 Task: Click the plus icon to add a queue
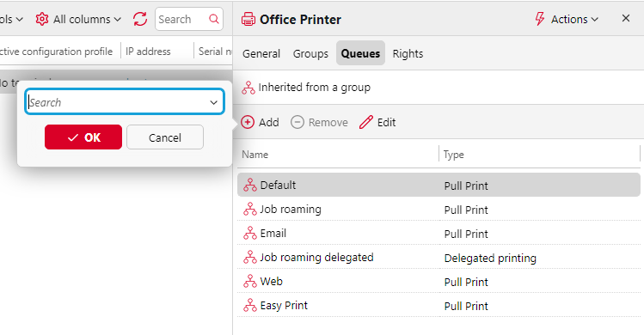point(248,122)
